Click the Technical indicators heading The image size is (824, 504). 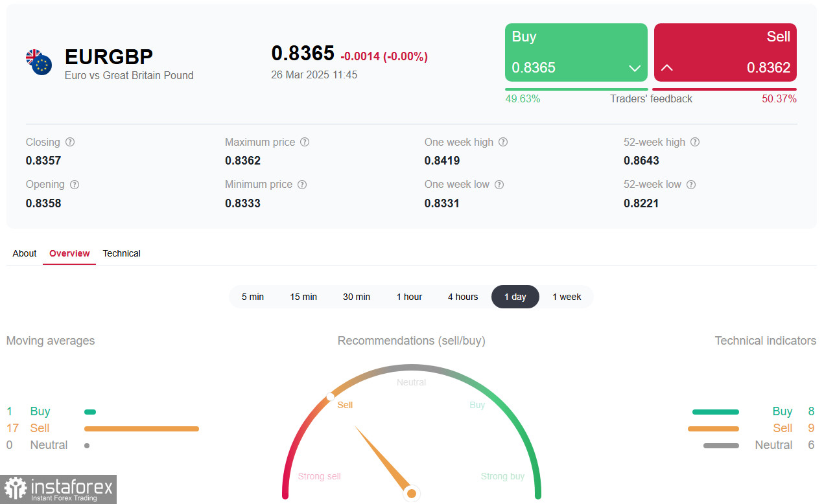[766, 341]
